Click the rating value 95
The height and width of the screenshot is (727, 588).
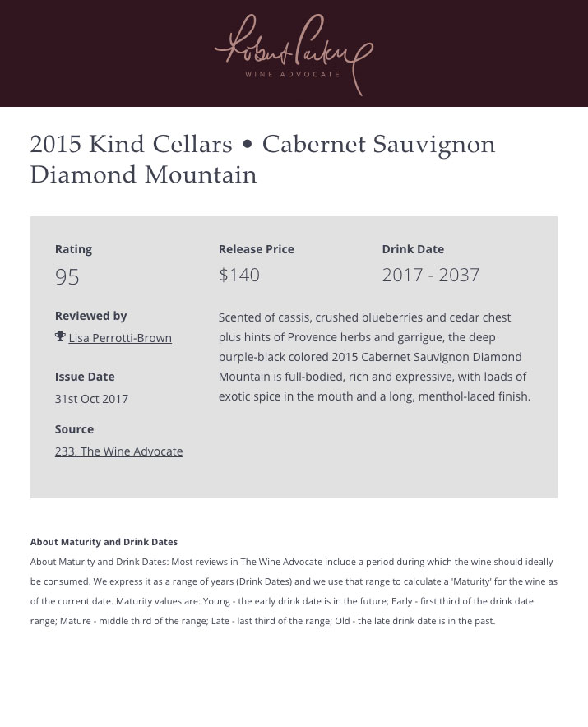tap(67, 277)
